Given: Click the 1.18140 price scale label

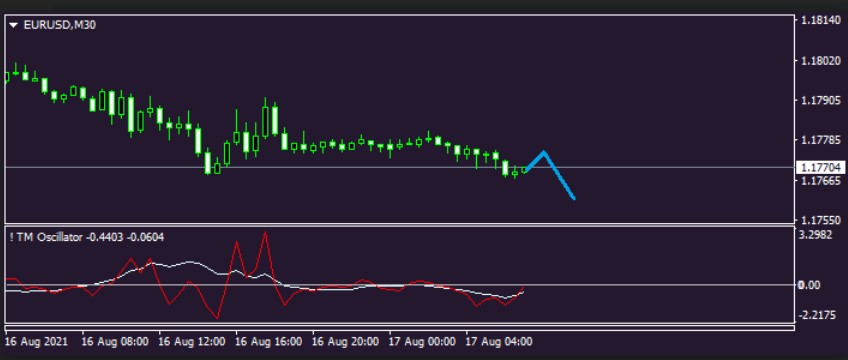Looking at the screenshot, I should (x=819, y=21).
